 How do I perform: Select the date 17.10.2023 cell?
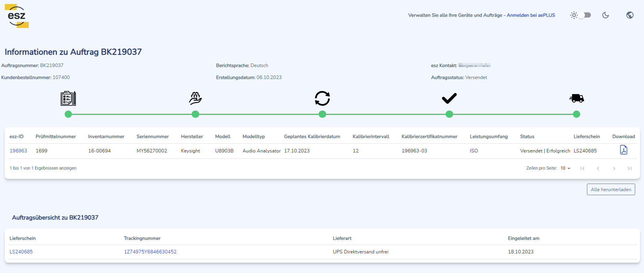(297, 151)
